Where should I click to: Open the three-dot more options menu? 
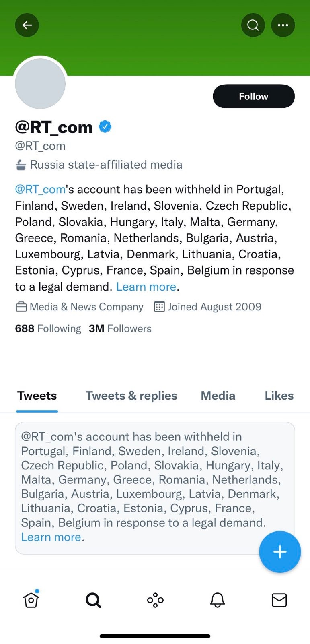click(283, 25)
